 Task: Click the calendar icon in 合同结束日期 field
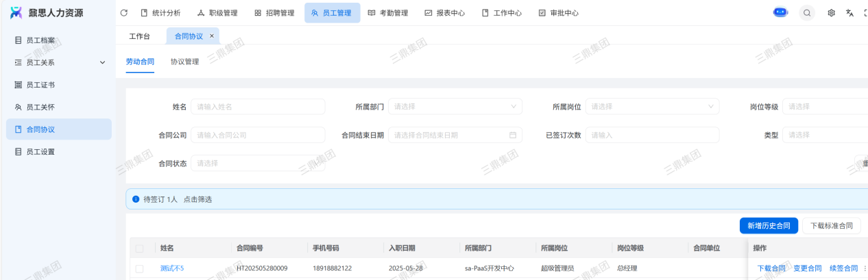pyautogui.click(x=512, y=135)
